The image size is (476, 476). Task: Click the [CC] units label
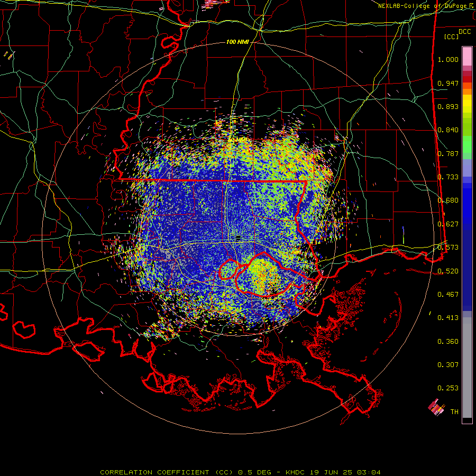(452, 36)
